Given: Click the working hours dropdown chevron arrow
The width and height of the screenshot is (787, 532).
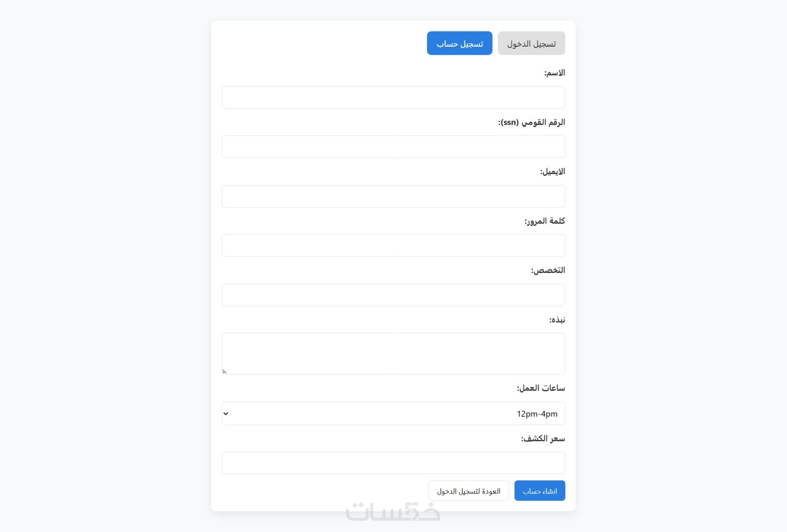Looking at the screenshot, I should pos(226,413).
